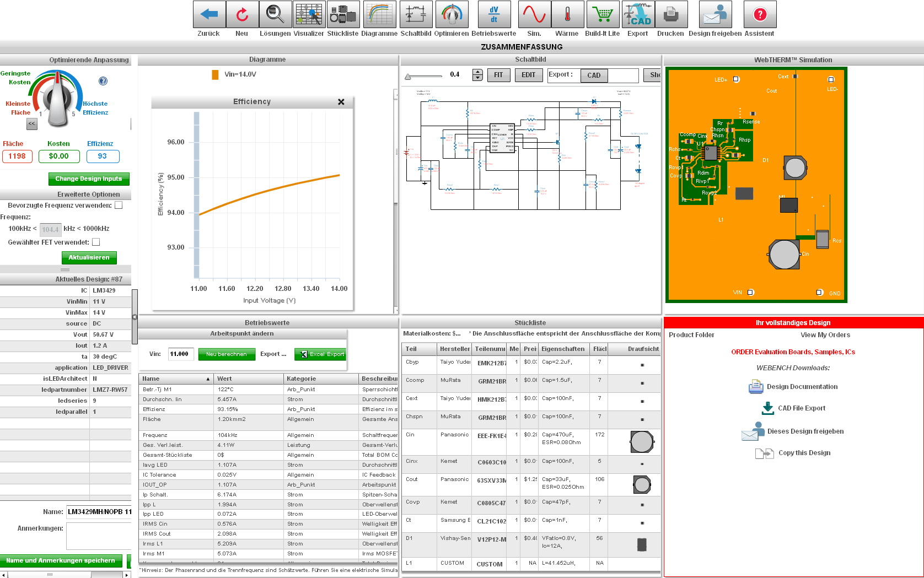Click the Vin input field
The height and width of the screenshot is (578, 924).
tap(181, 354)
